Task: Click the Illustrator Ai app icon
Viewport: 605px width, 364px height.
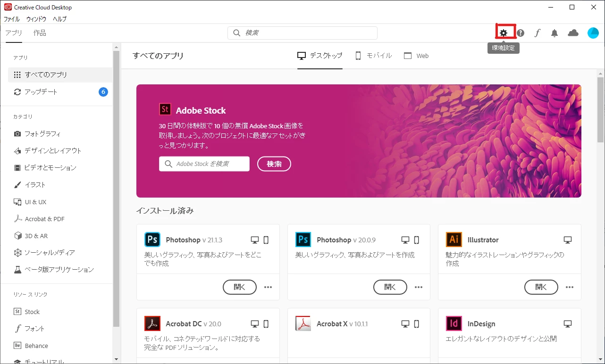Action: [x=454, y=240]
